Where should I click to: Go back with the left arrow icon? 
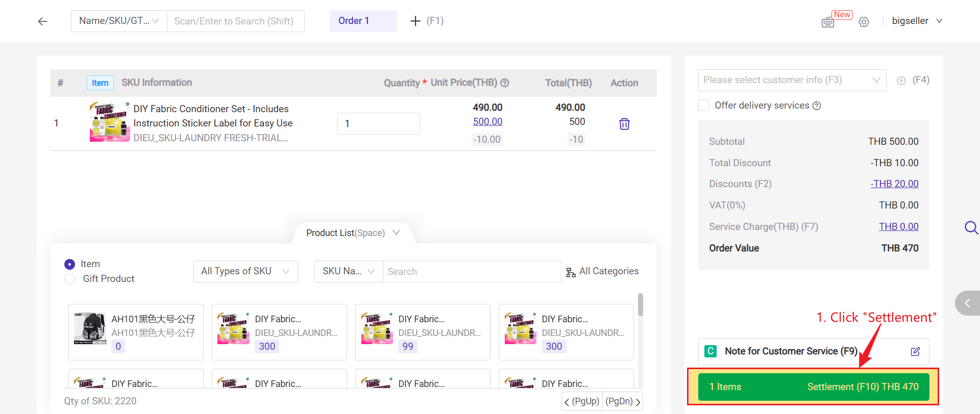[x=43, y=21]
